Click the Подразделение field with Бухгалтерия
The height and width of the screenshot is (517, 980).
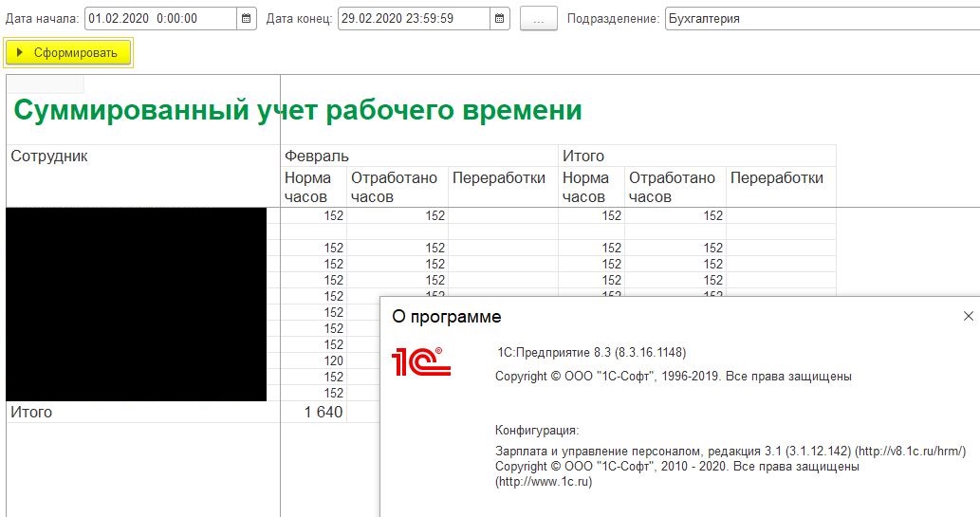823,19
